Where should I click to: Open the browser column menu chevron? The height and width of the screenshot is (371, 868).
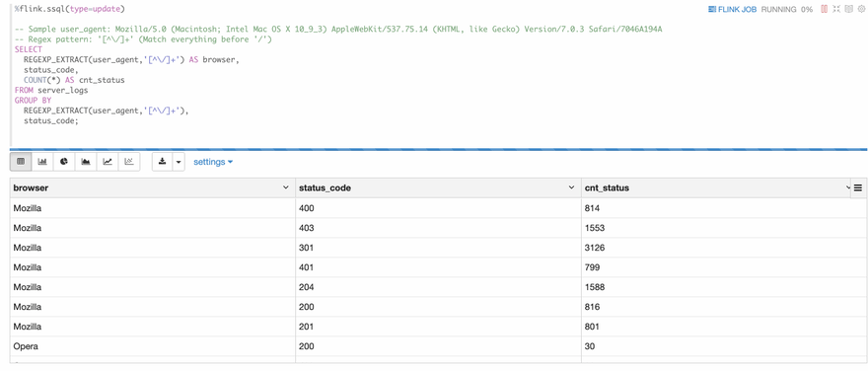click(286, 187)
